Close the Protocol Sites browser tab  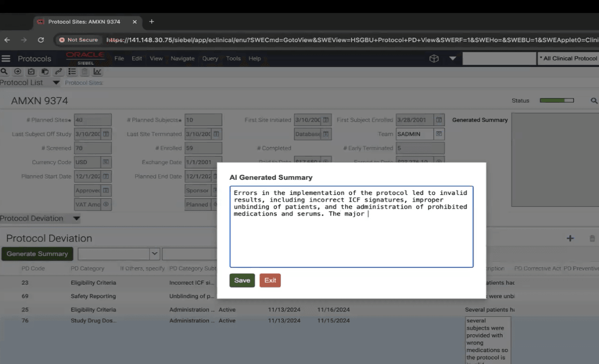(134, 22)
